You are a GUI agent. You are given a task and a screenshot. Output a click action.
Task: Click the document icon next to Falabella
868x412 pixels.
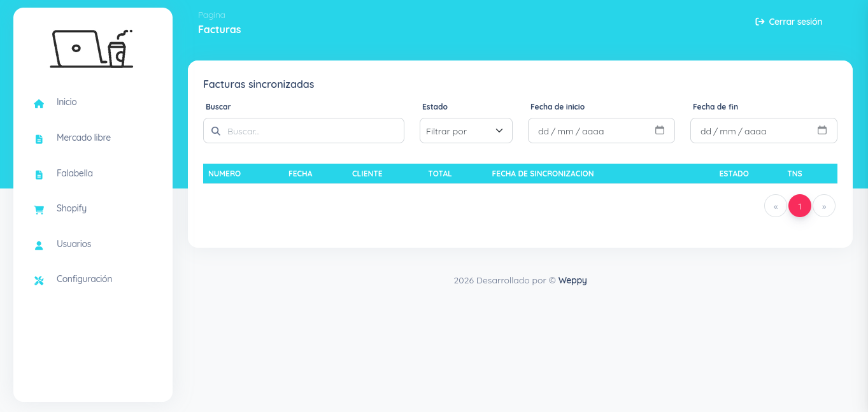(39, 174)
